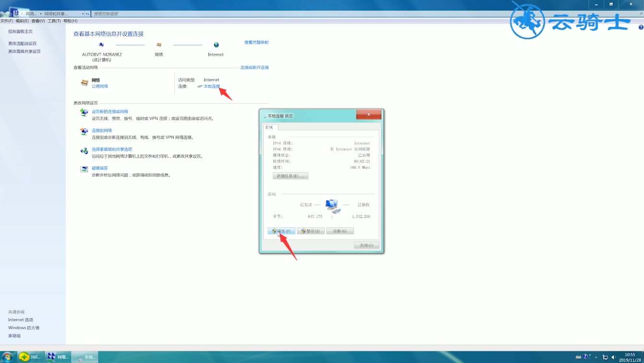This screenshot has height=363, width=644.
Task: Click the Internet globe icon
Action: pos(216,45)
